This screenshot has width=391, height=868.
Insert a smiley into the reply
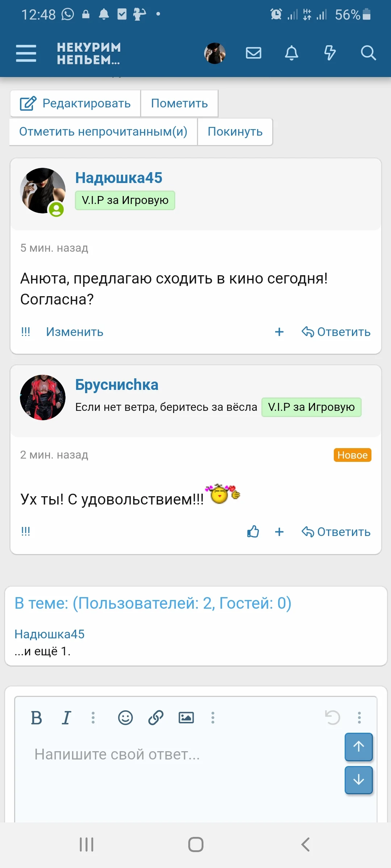point(125,718)
